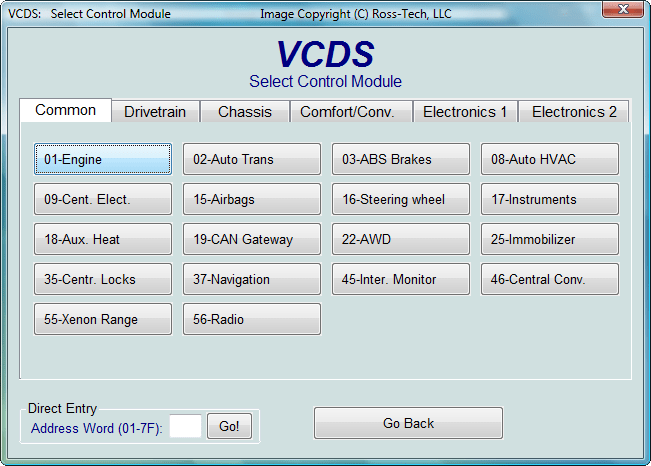651x466 pixels.
Task: Close the VCDS window
Action: pos(623,9)
